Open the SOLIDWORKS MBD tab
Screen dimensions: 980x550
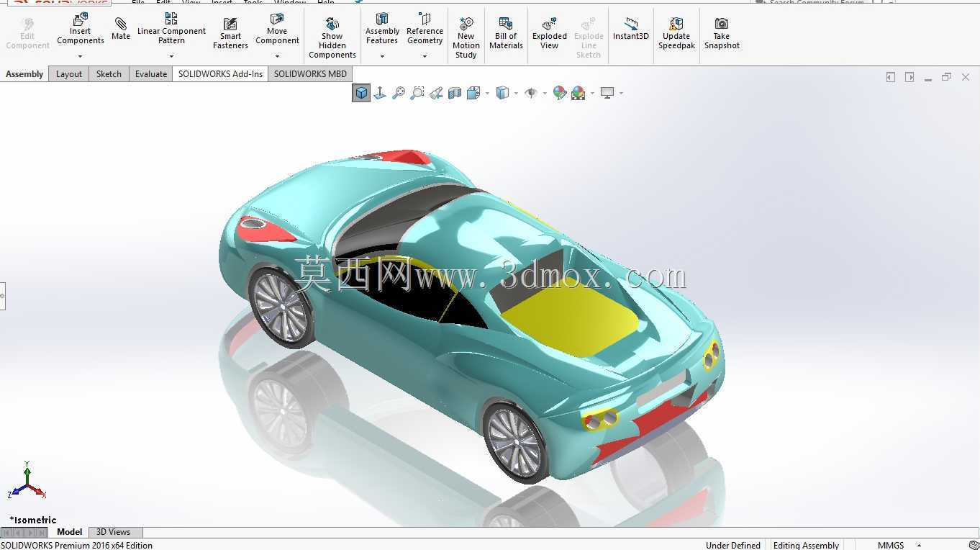pos(310,74)
